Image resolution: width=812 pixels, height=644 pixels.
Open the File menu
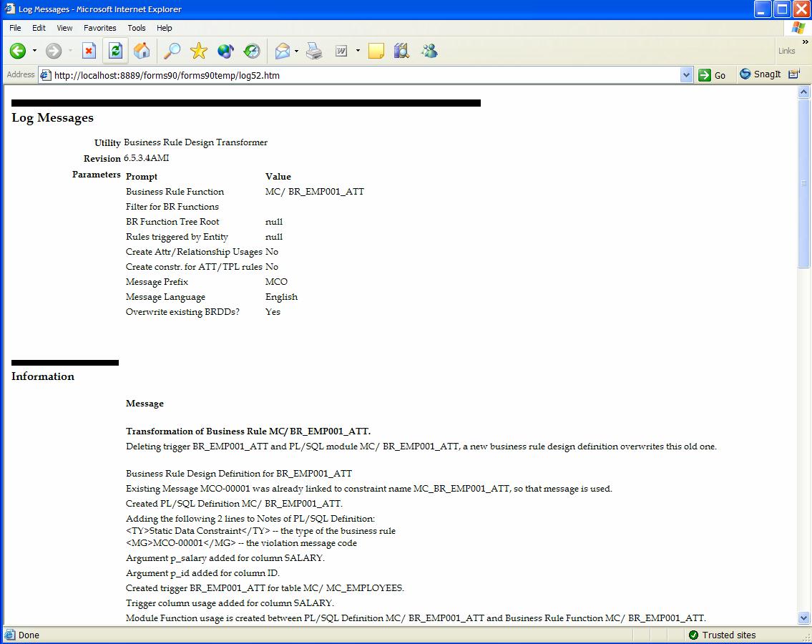[15, 28]
